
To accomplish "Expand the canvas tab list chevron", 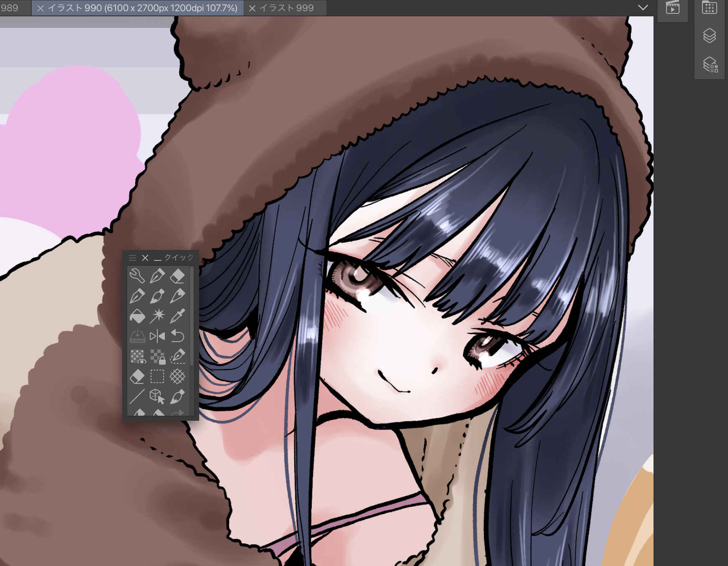I will (x=643, y=8).
